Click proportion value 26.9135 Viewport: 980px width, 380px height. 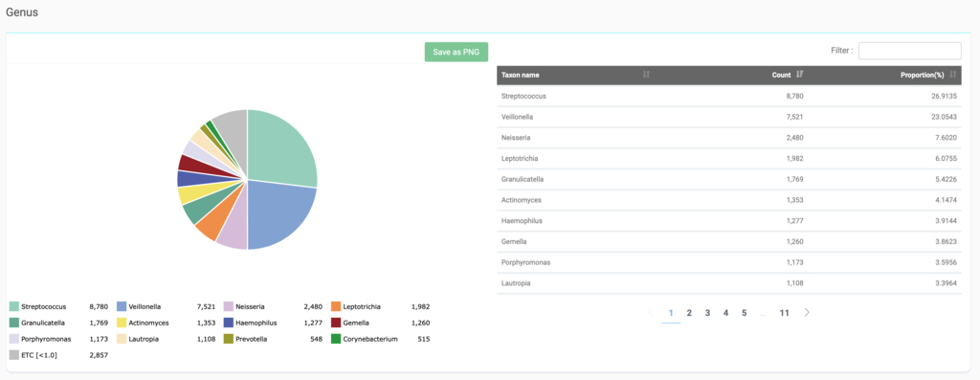(945, 97)
